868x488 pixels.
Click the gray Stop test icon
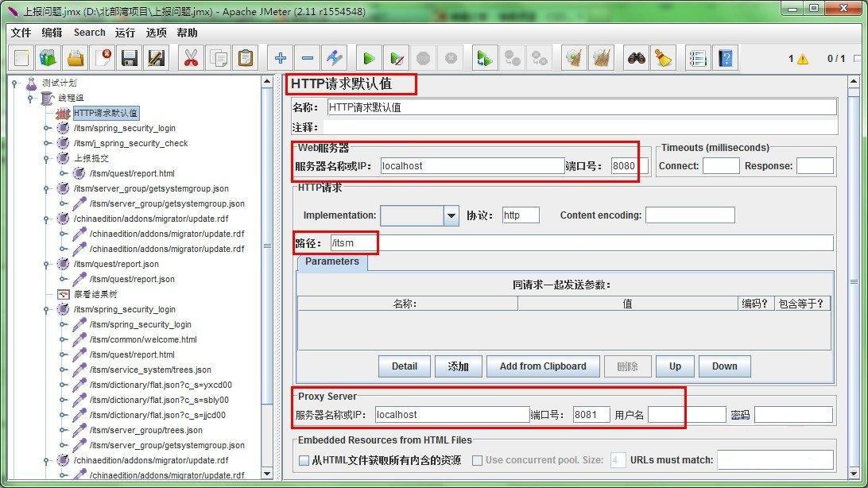point(424,57)
